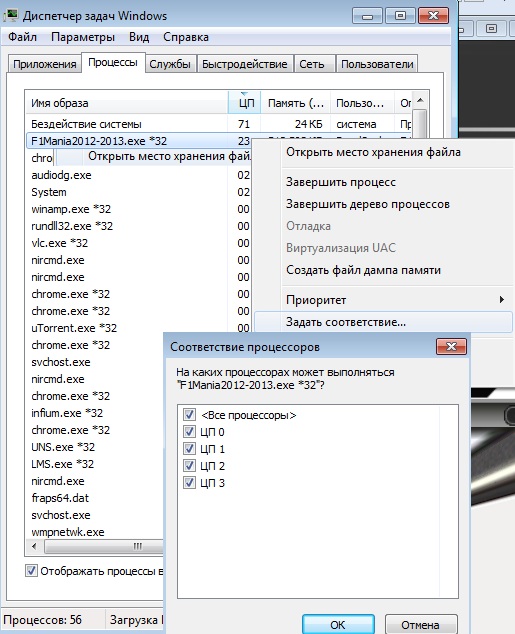The image size is (515, 634).
Task: Select LMS.exe *32 process
Action: point(95,464)
